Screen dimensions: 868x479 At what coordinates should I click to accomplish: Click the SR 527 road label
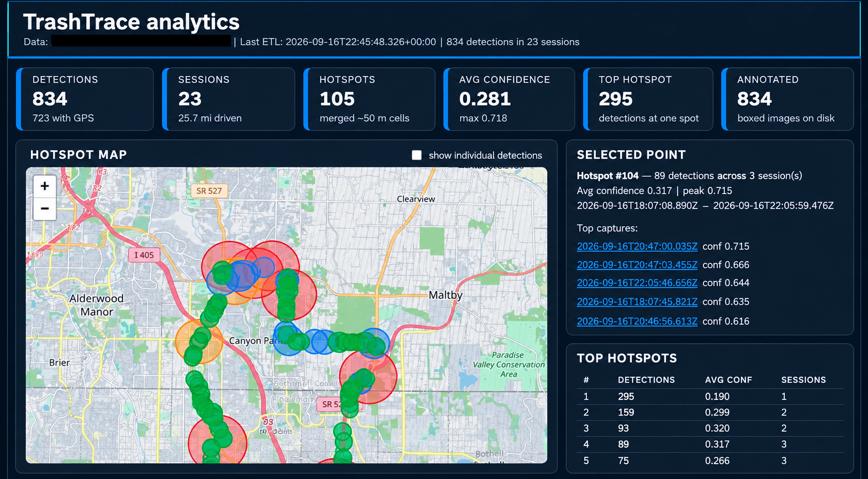click(x=209, y=191)
